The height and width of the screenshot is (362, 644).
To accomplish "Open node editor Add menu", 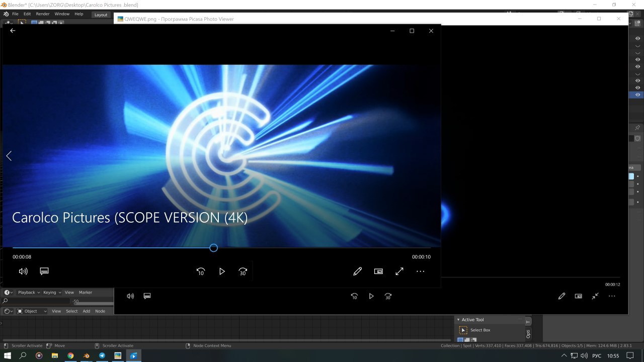I will [87, 311].
